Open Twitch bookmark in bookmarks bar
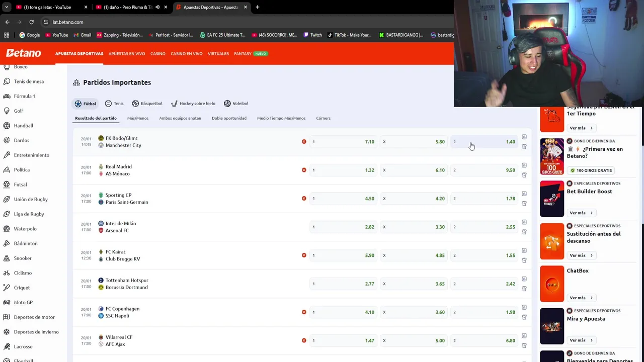This screenshot has width=644, height=362. coord(313,35)
